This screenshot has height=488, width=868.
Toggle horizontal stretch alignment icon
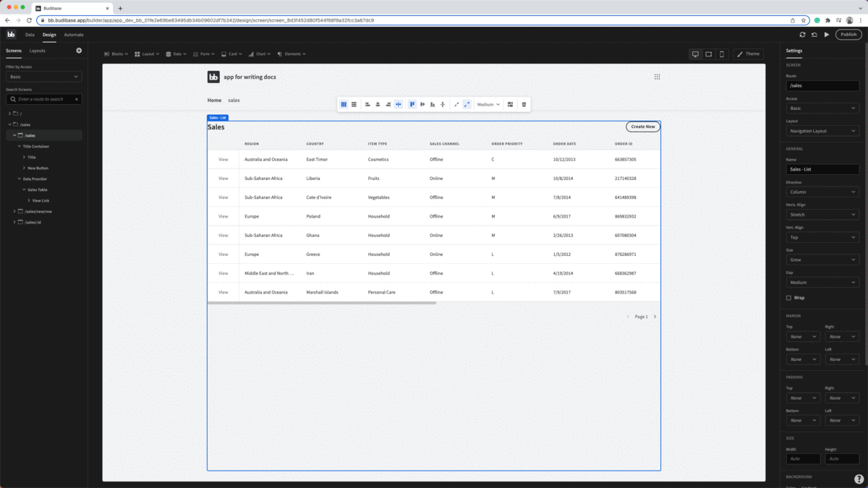click(399, 104)
